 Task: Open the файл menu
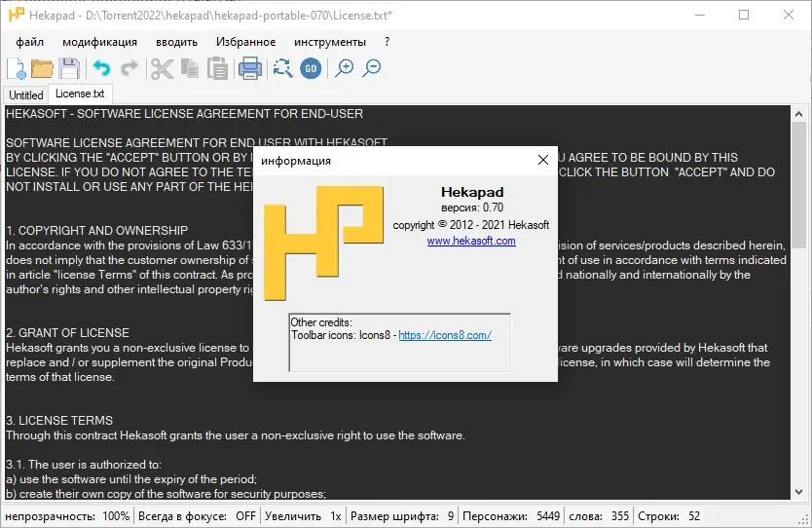pyautogui.click(x=29, y=42)
